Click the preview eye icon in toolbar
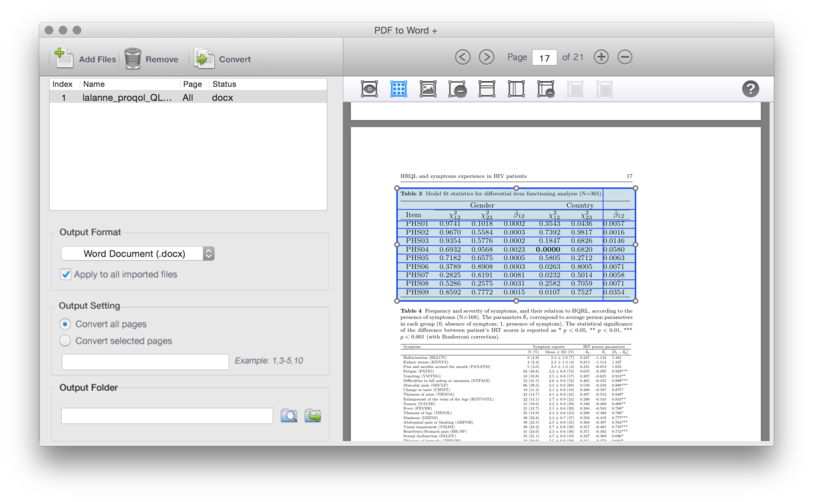Image resolution: width=813 pixels, height=502 pixels. [x=369, y=89]
